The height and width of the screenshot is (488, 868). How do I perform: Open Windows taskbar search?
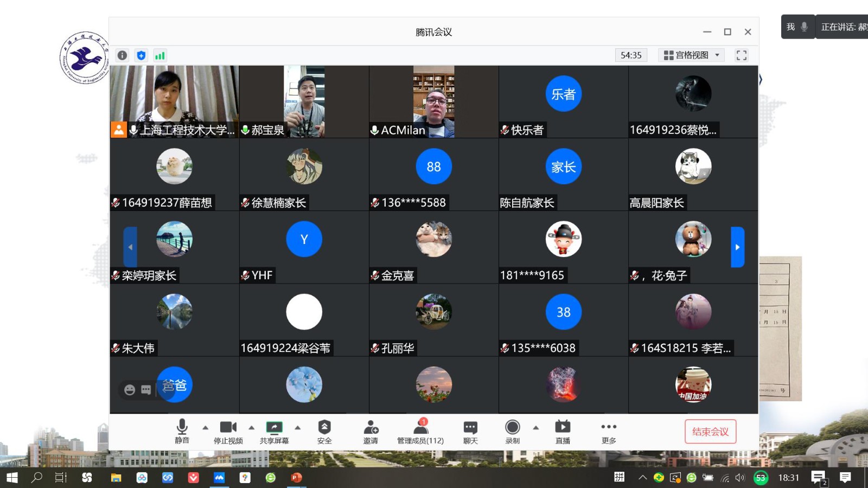coord(37,477)
